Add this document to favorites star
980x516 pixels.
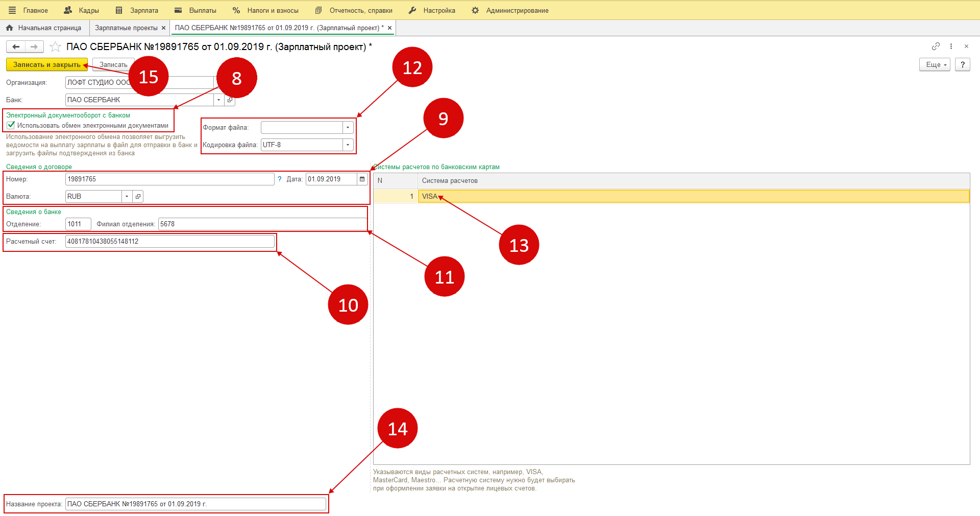pyautogui.click(x=56, y=47)
